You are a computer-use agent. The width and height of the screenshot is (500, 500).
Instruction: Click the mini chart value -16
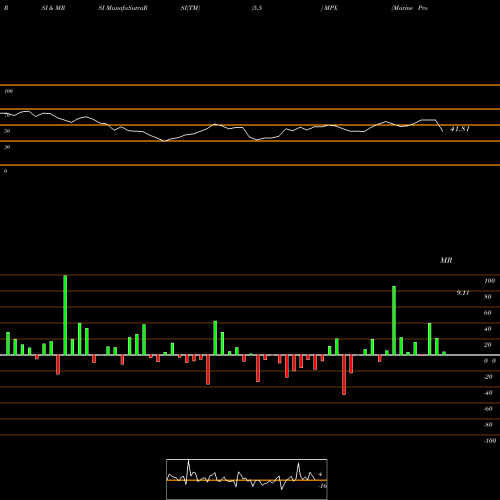[323, 486]
